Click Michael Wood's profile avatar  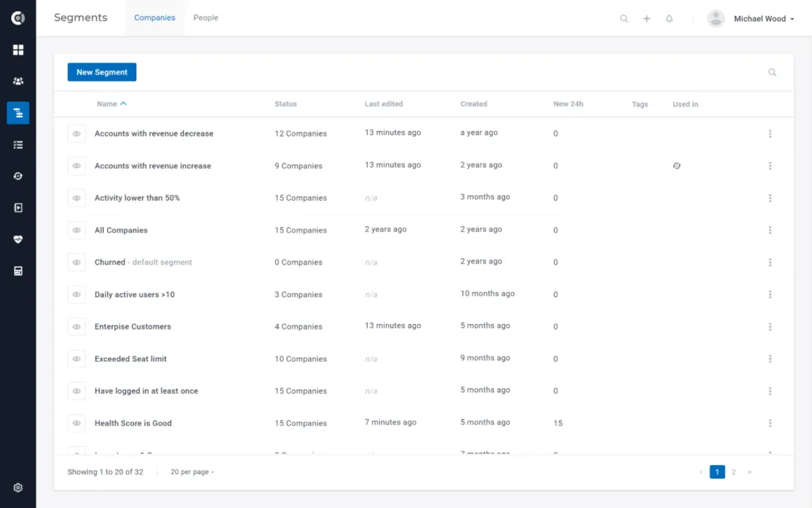pyautogui.click(x=716, y=19)
